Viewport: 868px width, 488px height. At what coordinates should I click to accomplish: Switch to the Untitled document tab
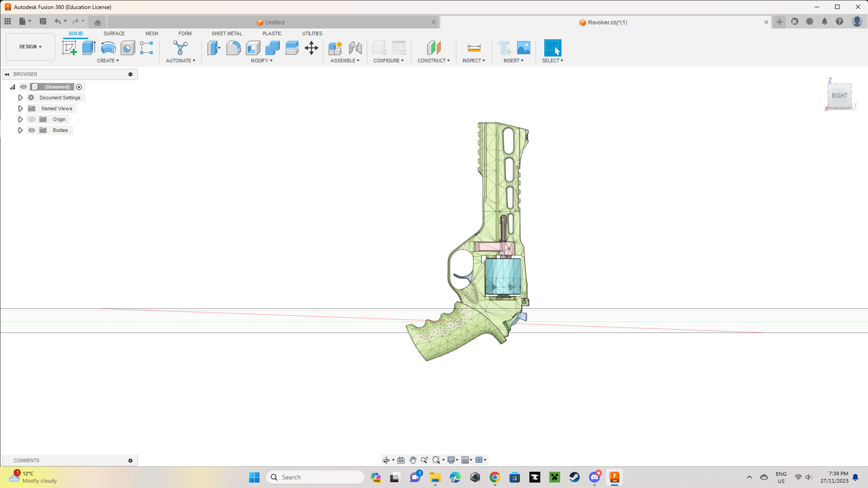(x=273, y=22)
